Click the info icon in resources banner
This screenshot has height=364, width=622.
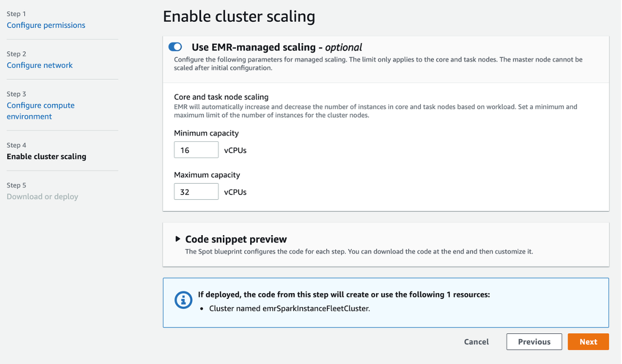point(183,300)
